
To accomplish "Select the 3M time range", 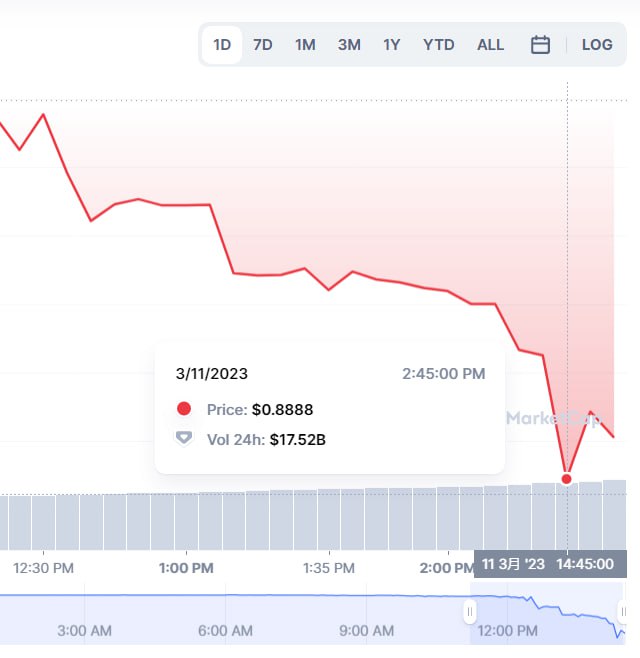I will coord(349,45).
